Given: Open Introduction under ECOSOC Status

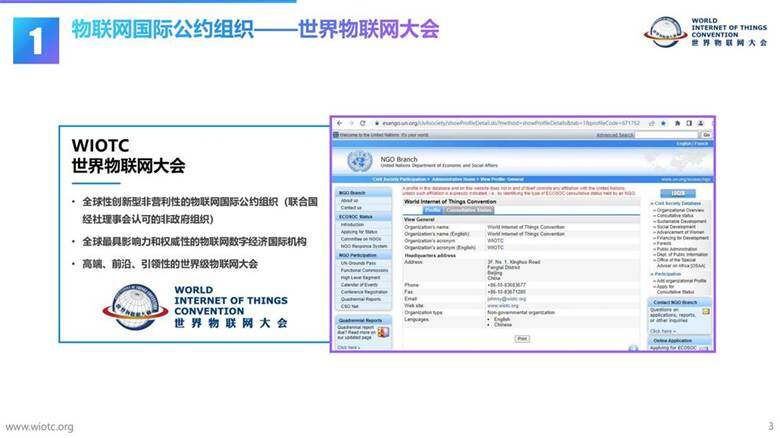Looking at the screenshot, I should [352, 224].
